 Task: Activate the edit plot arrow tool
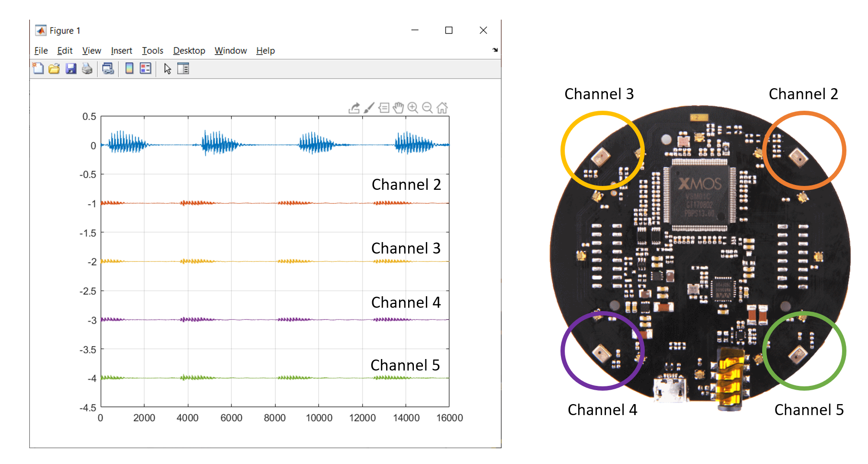click(167, 69)
